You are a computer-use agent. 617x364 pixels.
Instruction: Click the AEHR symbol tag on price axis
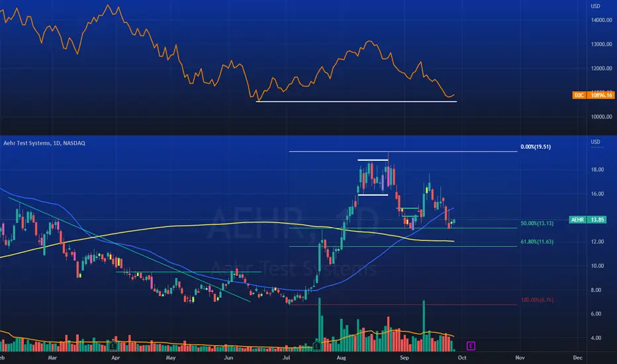[x=577, y=220]
